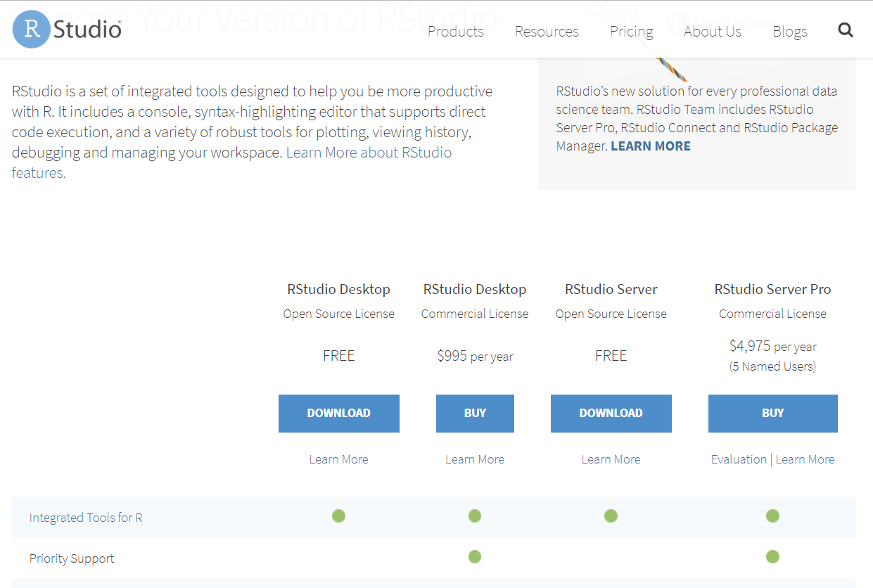Click Integrated Tools dot for Desktop Commercial
The image size is (873, 588).
475,516
